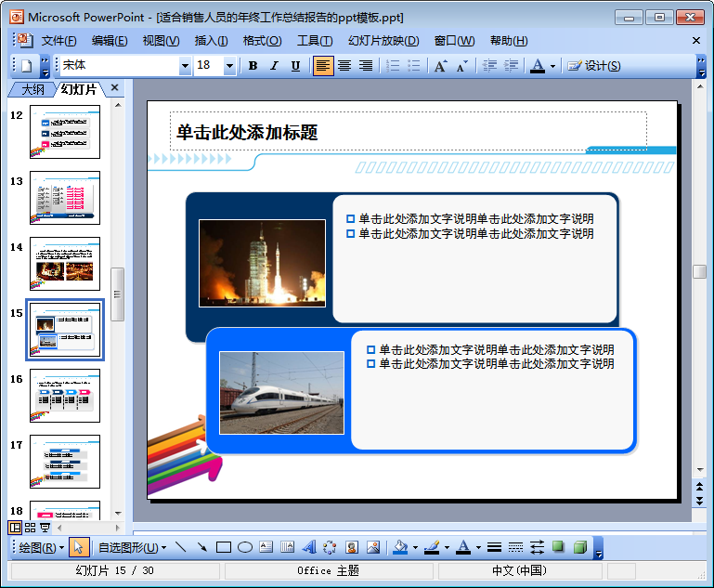Open 帮助(H) menu
Viewport: 714px width, 588px height.
(509, 41)
